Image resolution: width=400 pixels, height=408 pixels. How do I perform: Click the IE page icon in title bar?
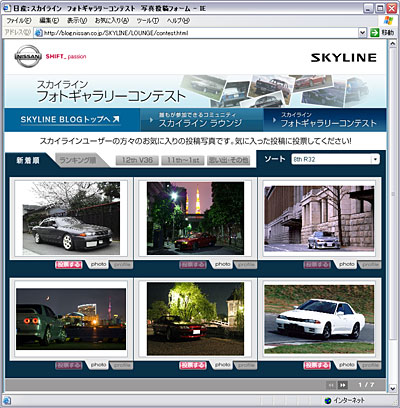coord(6,8)
